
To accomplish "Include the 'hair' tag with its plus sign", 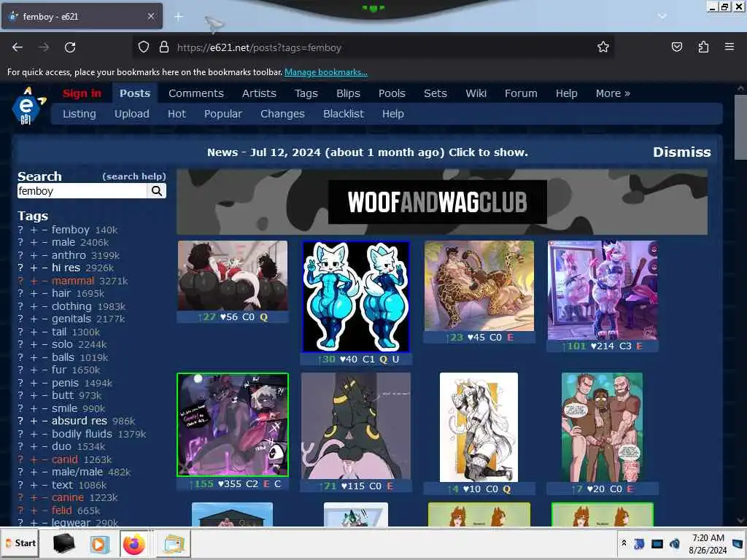I will pos(34,293).
